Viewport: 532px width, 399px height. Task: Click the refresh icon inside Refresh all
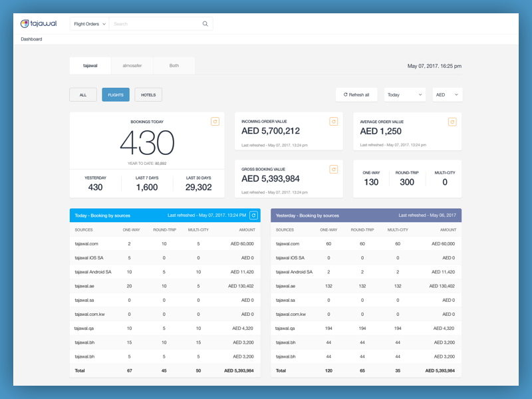(x=346, y=94)
